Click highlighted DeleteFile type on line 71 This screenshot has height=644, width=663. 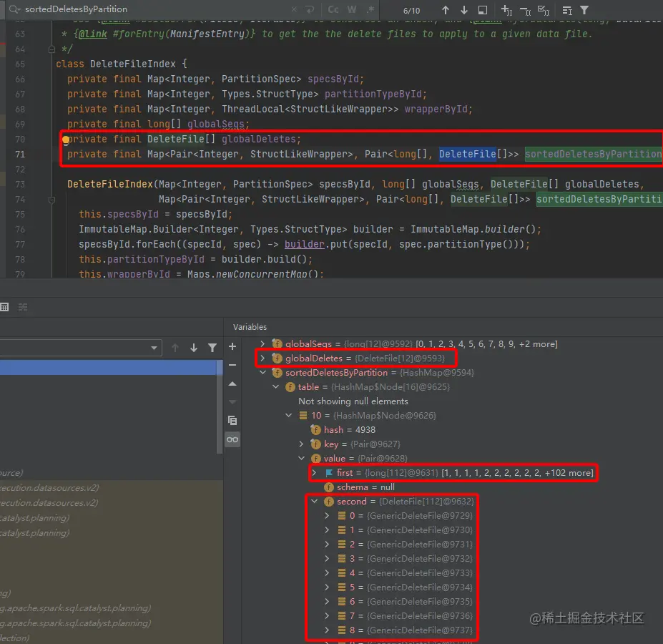pos(467,154)
